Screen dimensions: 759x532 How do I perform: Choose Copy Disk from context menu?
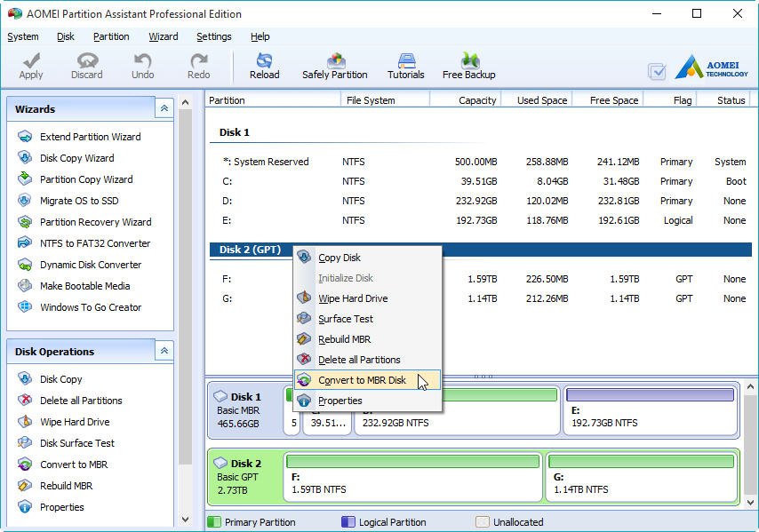368,258
